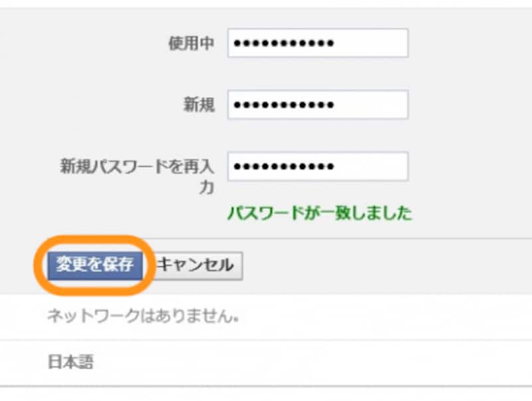Click the new password entry box
Viewport: 532px width, 401px height.
pos(318,104)
